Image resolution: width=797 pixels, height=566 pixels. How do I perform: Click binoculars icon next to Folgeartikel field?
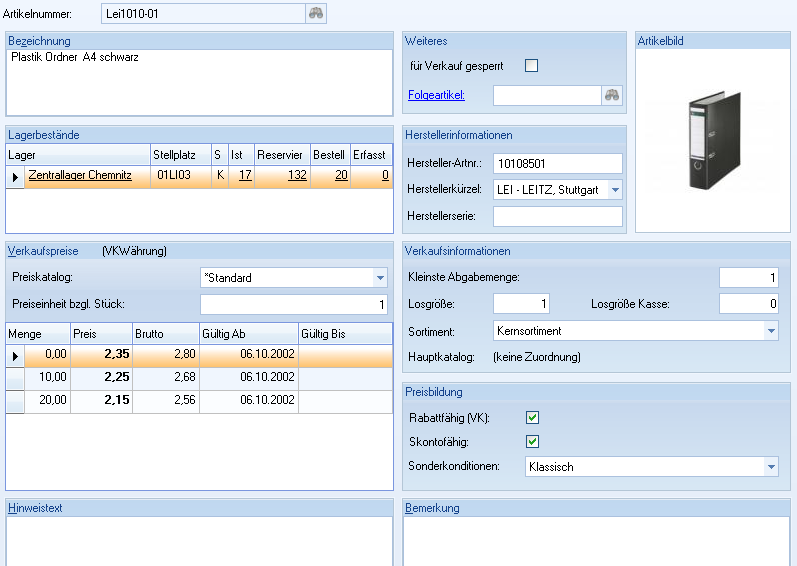tap(612, 96)
